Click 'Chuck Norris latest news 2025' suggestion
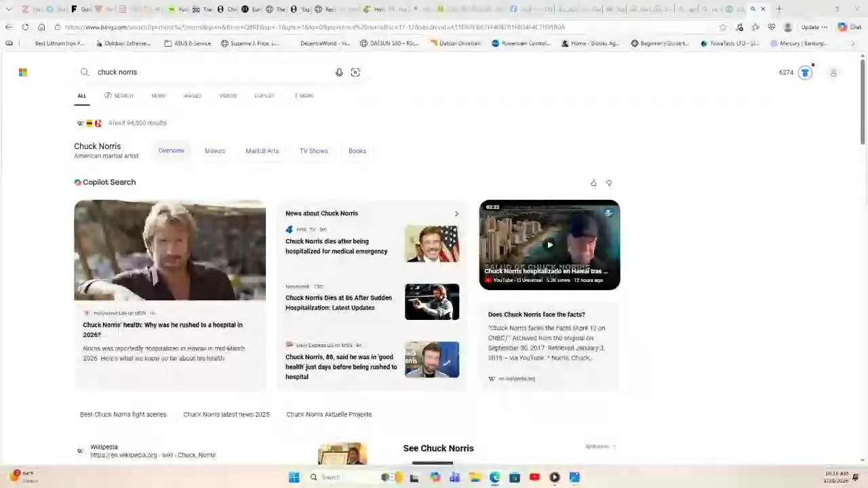868x488 pixels. [x=226, y=414]
